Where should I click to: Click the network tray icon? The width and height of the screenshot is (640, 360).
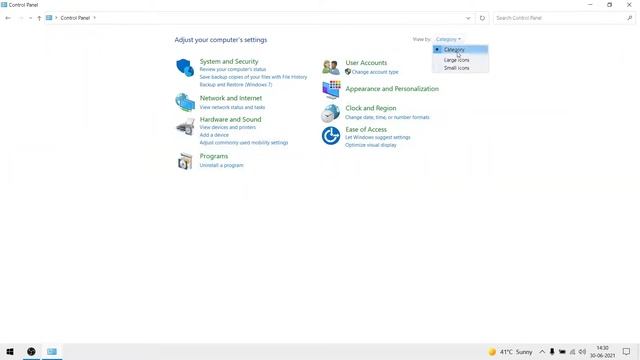pyautogui.click(x=572, y=351)
